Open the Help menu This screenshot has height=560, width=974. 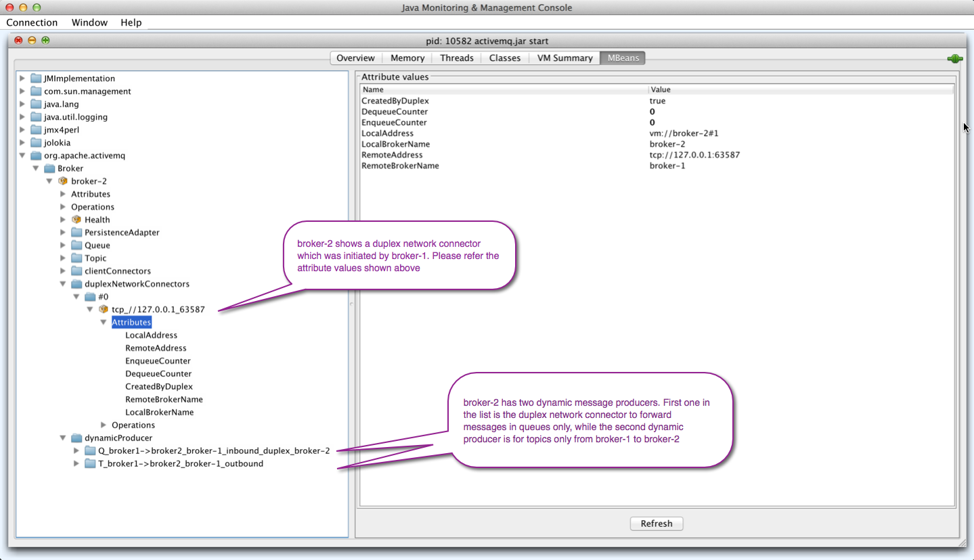click(131, 22)
